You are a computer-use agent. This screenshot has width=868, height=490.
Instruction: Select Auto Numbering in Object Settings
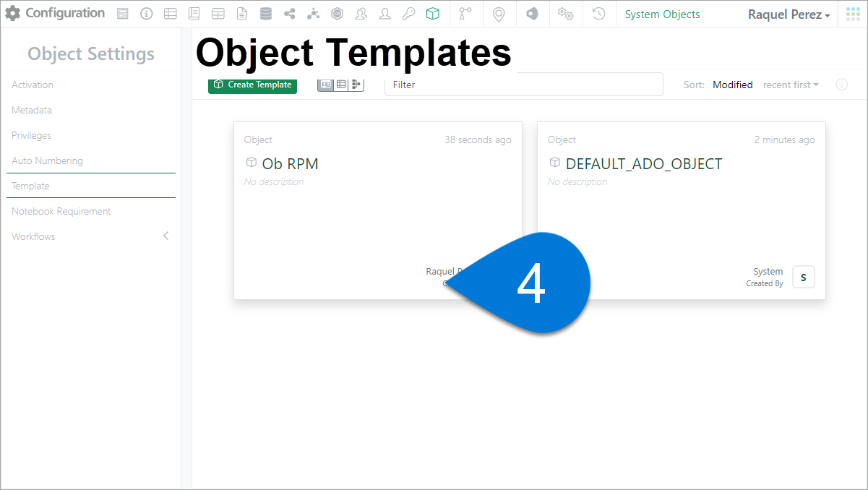tap(47, 160)
